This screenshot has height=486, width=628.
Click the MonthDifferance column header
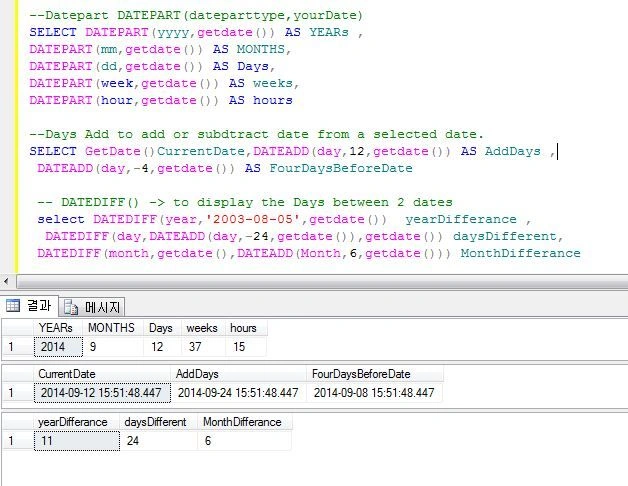(x=245, y=422)
